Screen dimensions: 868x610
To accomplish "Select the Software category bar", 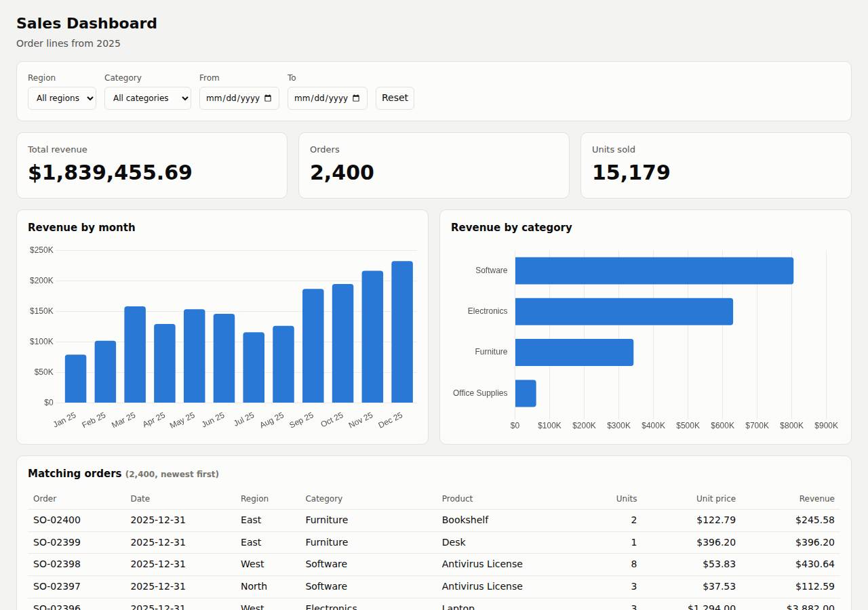I will point(654,270).
